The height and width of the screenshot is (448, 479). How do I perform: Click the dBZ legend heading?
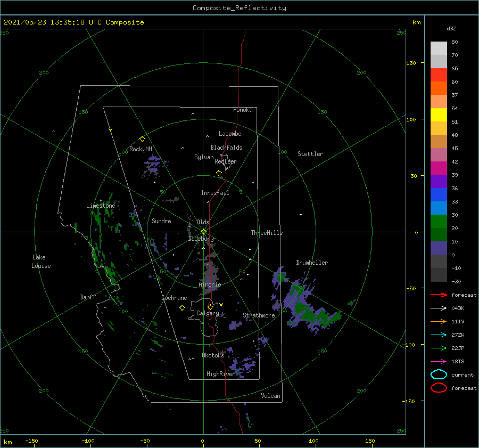(451, 28)
